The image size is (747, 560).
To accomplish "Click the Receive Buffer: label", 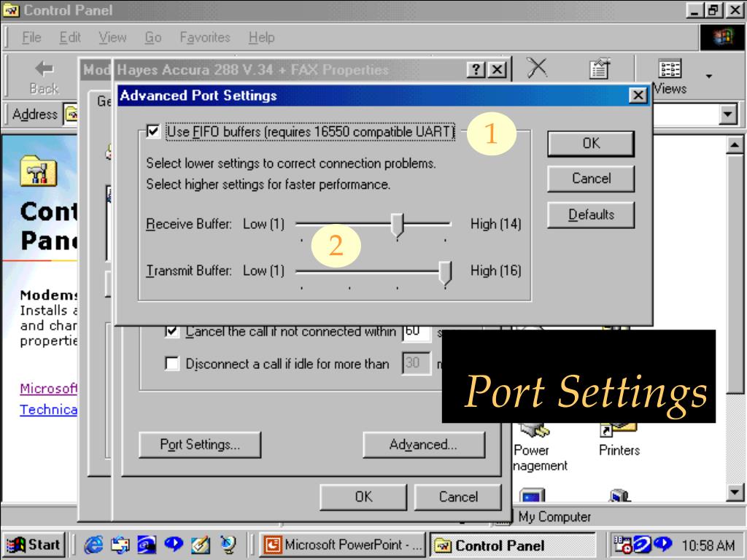I will [x=189, y=224].
